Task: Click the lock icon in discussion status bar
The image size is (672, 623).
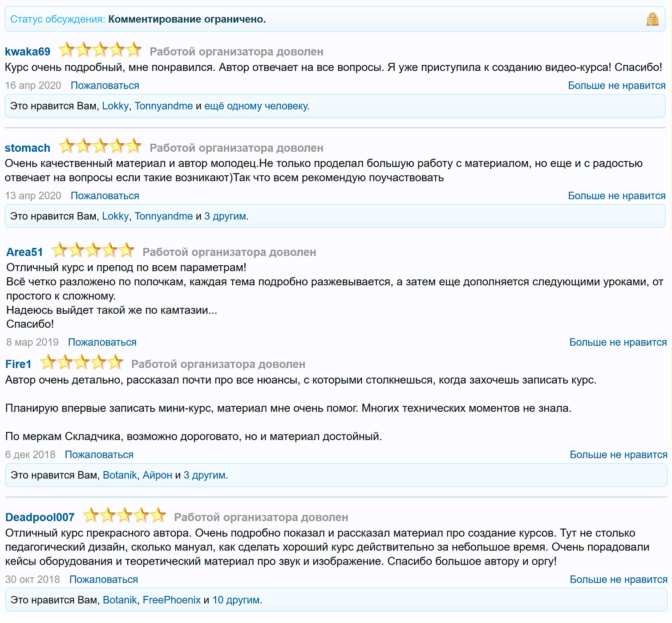Action: coord(652,19)
